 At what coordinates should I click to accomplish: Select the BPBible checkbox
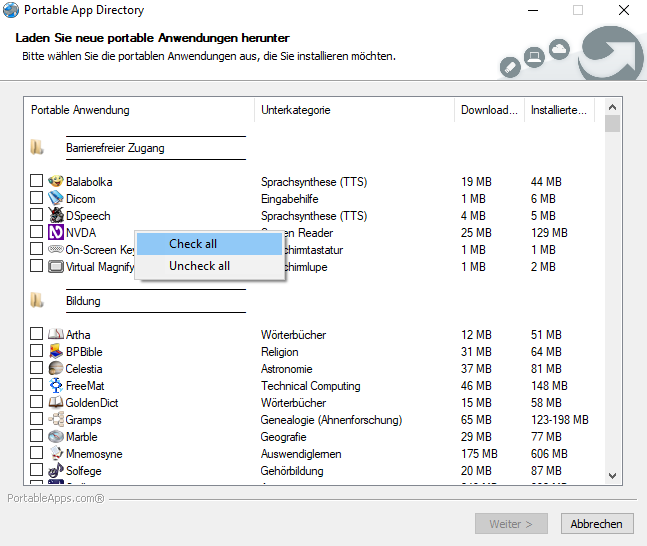pyautogui.click(x=36, y=350)
